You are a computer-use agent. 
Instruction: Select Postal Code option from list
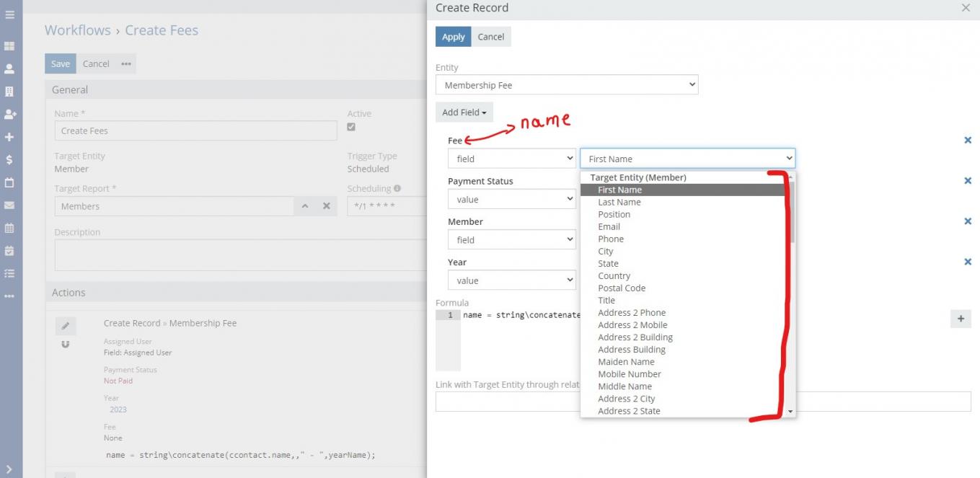click(621, 288)
